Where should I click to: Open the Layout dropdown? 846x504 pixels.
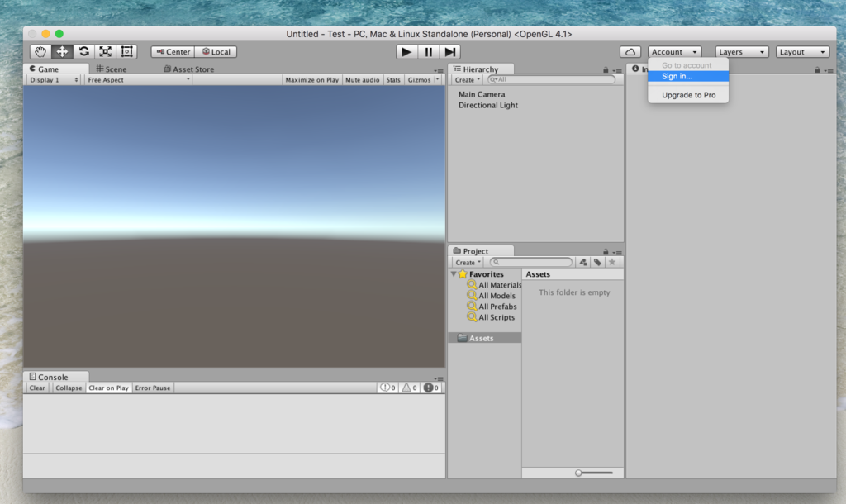click(x=802, y=52)
